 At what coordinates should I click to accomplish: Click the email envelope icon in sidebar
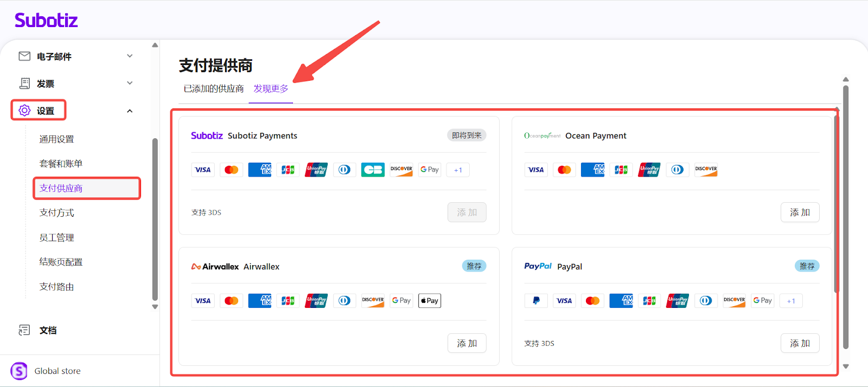click(24, 56)
